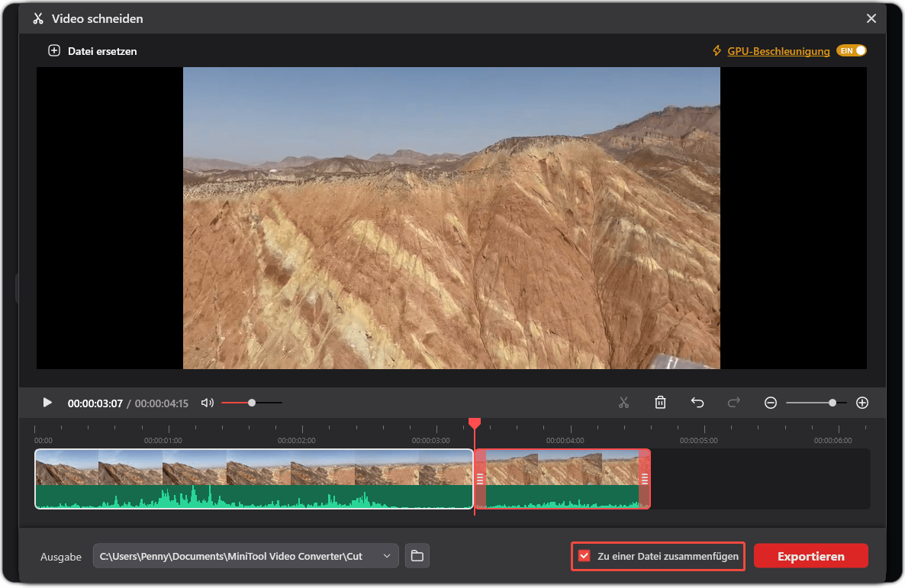This screenshot has width=905, height=588.
Task: Click the total duration 00:00:04:15
Action: pyautogui.click(x=162, y=403)
